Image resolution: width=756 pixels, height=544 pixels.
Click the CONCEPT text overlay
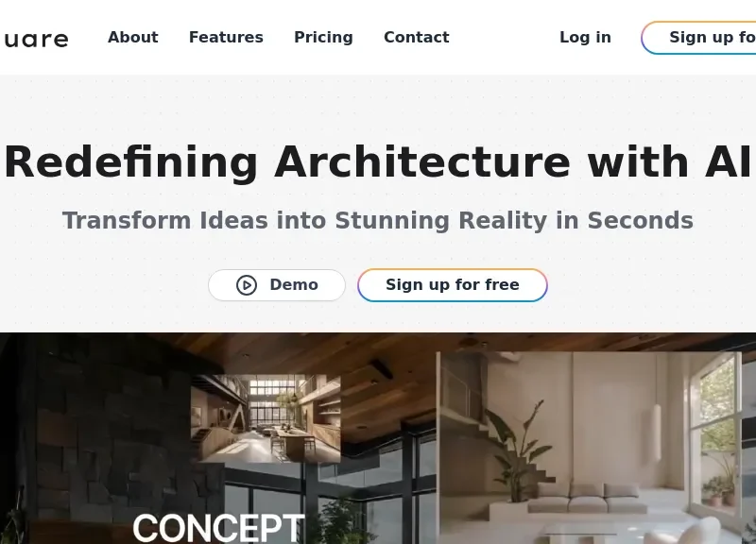[x=218, y=528]
